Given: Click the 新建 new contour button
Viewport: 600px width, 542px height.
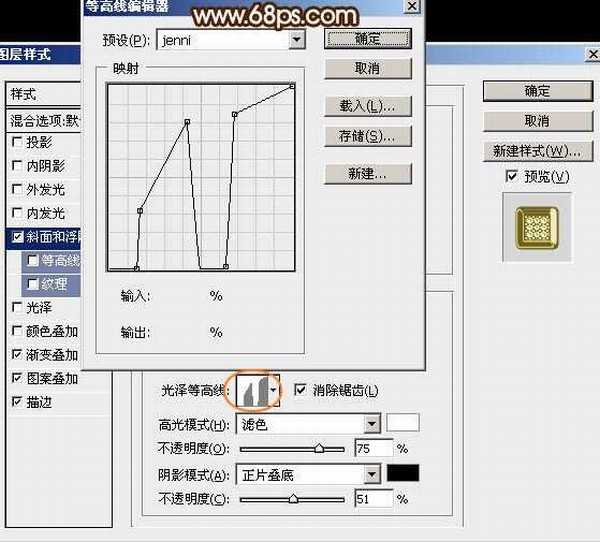Looking at the screenshot, I should (368, 173).
